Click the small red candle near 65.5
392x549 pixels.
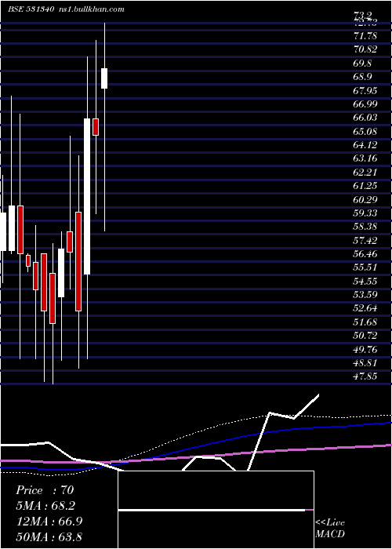pyautogui.click(x=96, y=127)
